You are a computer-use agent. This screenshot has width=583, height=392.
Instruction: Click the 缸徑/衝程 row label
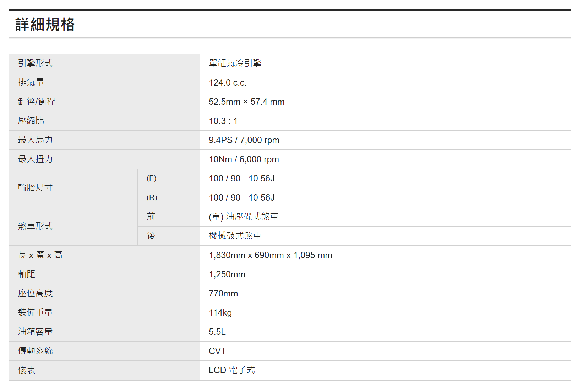pyautogui.click(x=37, y=102)
